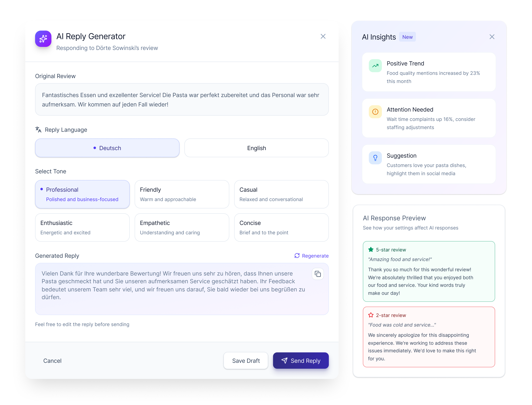This screenshot has width=532, height=405.
Task: Click the paper plane icon inside Send Reply
Action: [x=285, y=361]
